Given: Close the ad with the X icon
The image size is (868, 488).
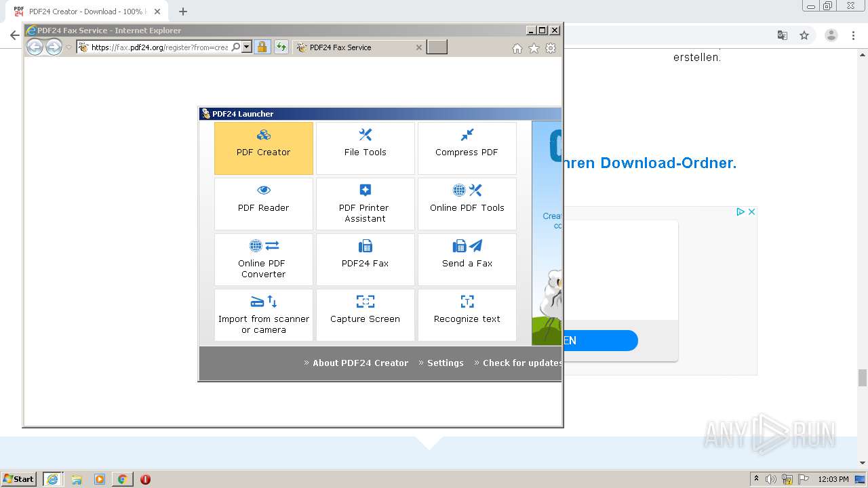Looking at the screenshot, I should (751, 212).
